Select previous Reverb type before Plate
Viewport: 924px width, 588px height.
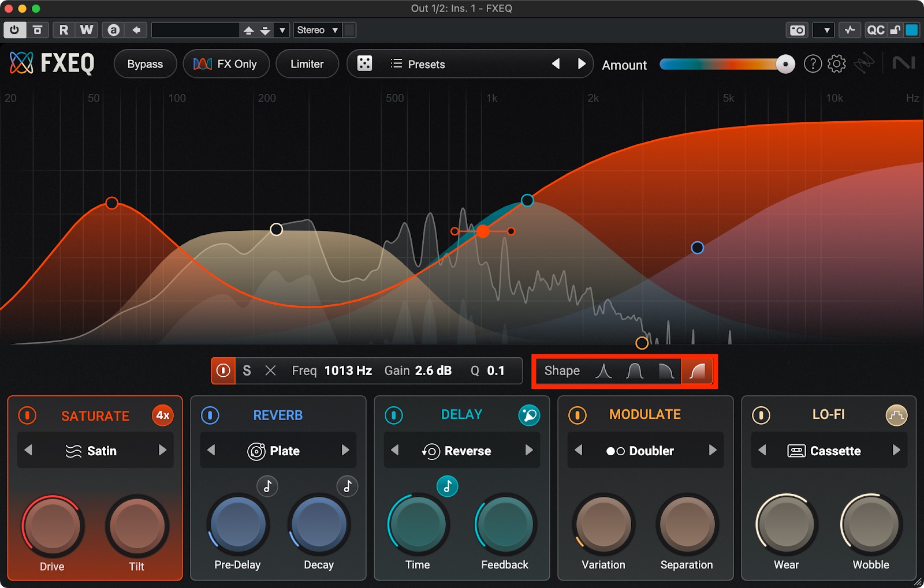click(211, 450)
